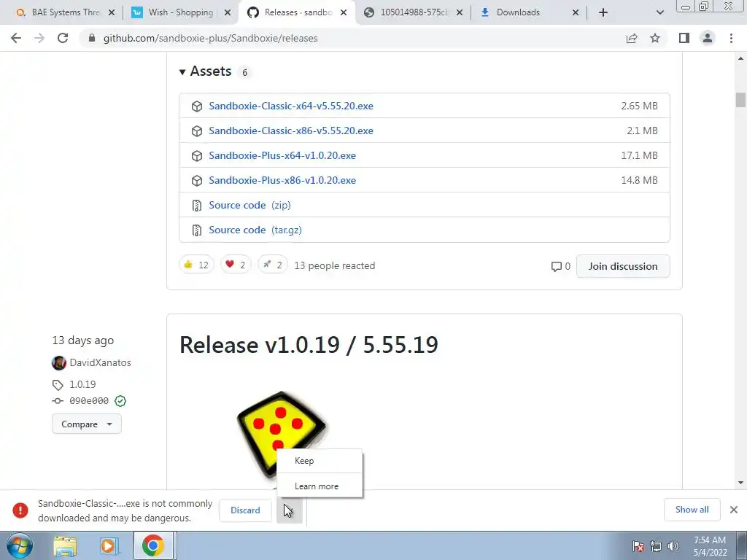Viewport: 747px width, 560px height.
Task: Download Source code zip
Action: click(249, 205)
